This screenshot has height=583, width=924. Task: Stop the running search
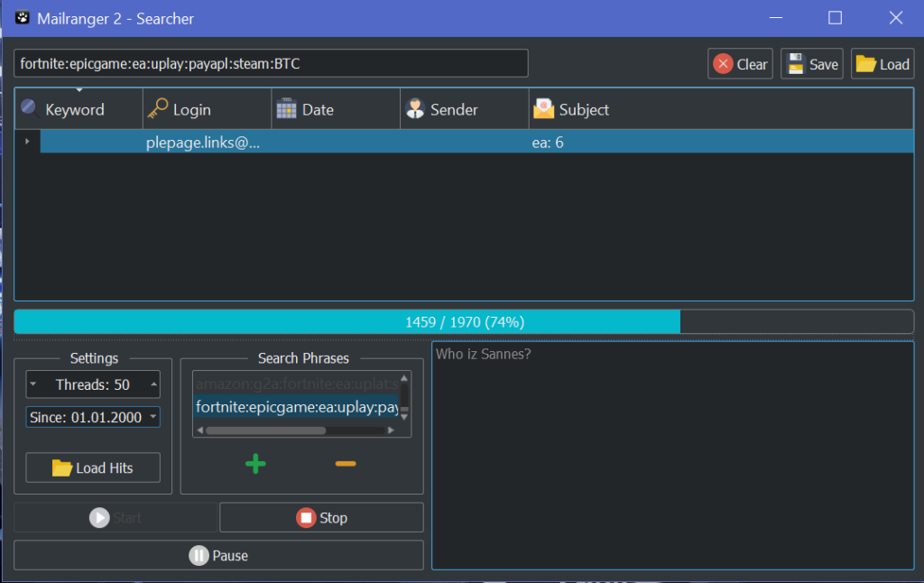point(321,518)
